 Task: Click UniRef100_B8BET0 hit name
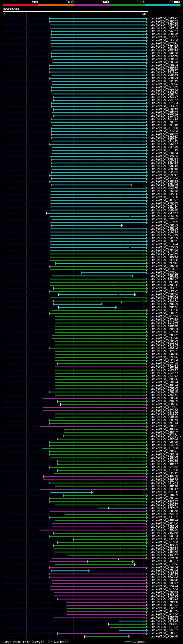[x=164, y=137]
